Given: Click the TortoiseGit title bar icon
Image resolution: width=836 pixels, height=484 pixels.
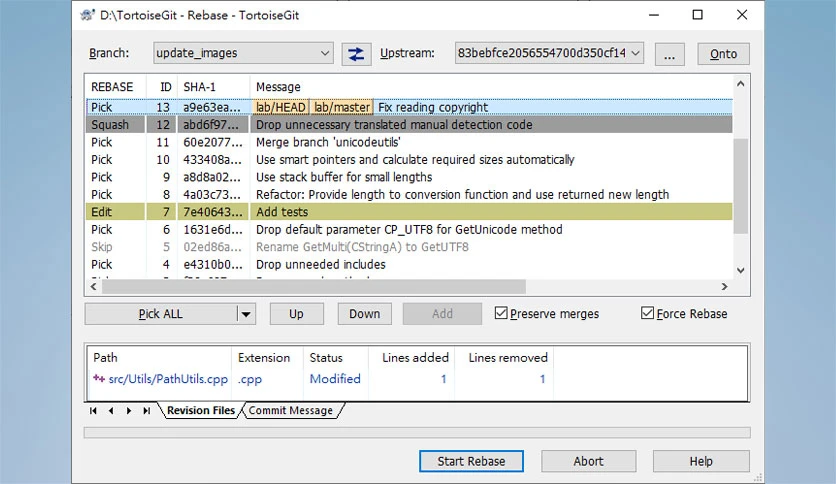Looking at the screenshot, I should pos(87,15).
